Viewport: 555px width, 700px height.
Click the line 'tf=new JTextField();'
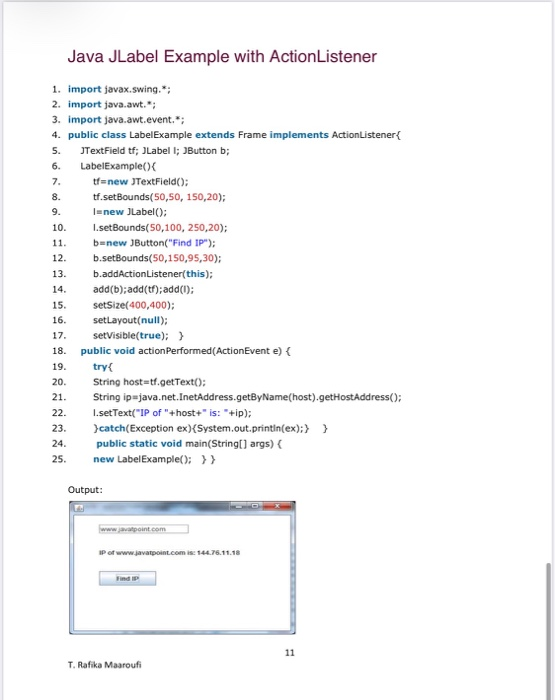(x=141, y=182)
